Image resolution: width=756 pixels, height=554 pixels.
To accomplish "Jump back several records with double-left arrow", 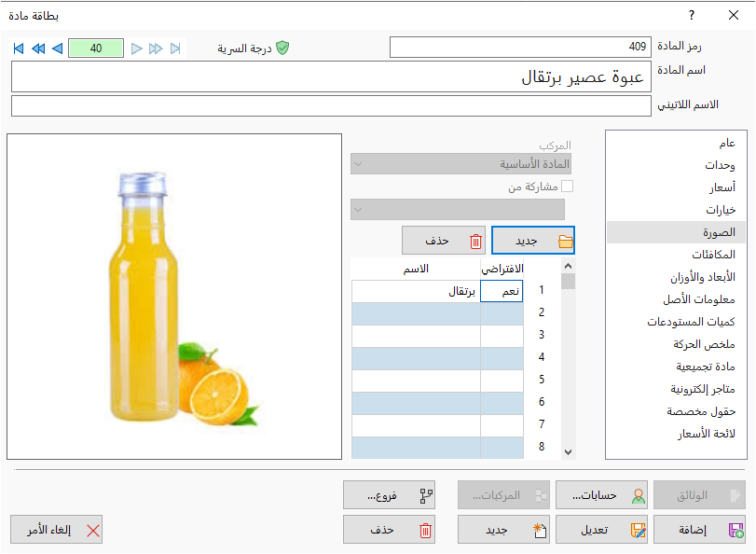I will pos(38,48).
